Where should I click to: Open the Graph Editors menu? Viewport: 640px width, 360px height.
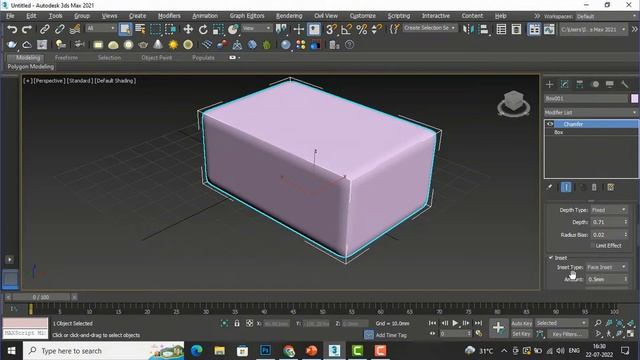(247, 16)
